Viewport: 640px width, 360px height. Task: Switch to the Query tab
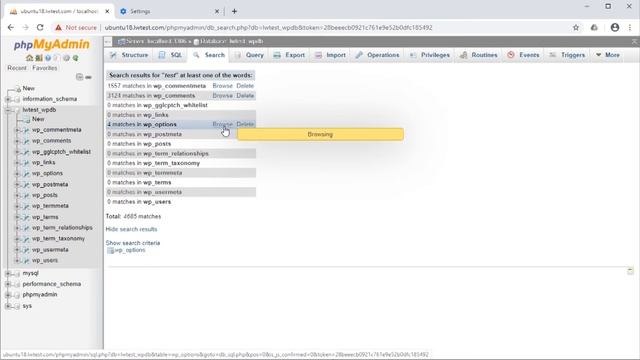(x=249, y=55)
